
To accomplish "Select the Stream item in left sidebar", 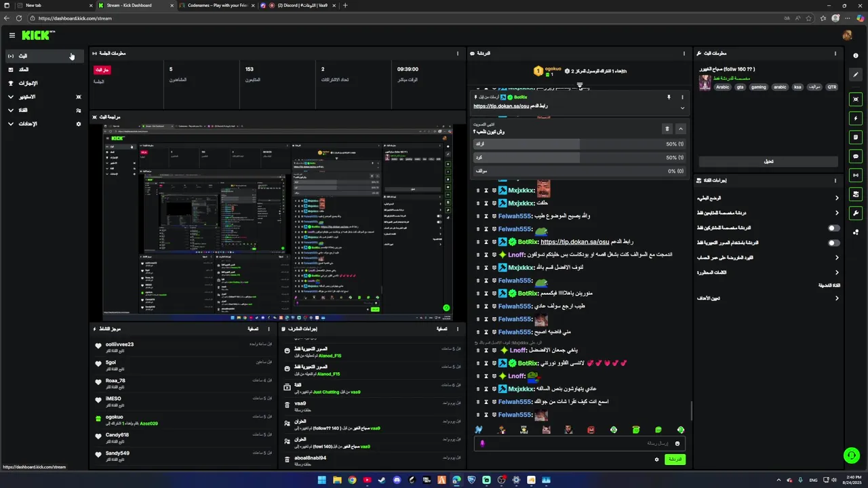I will (x=45, y=56).
